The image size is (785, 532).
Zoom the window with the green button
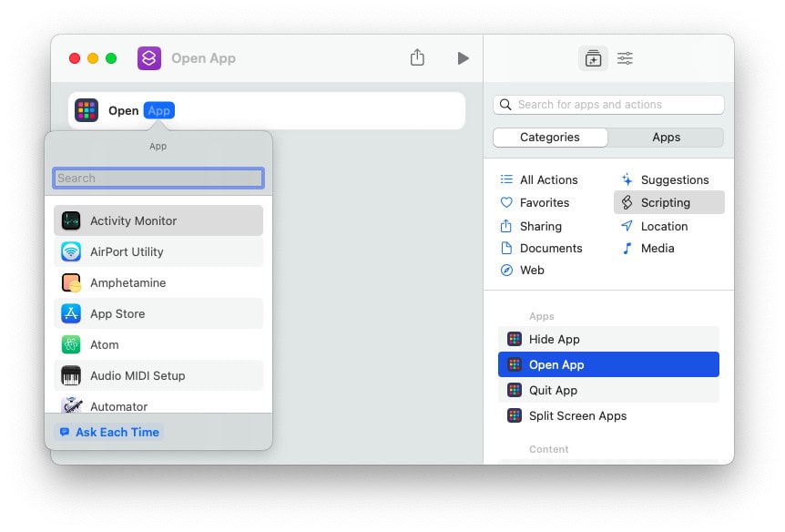pyautogui.click(x=111, y=58)
